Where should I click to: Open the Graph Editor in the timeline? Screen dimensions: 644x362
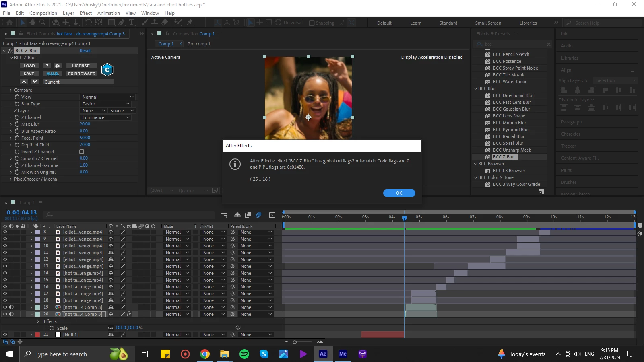tap(272, 215)
